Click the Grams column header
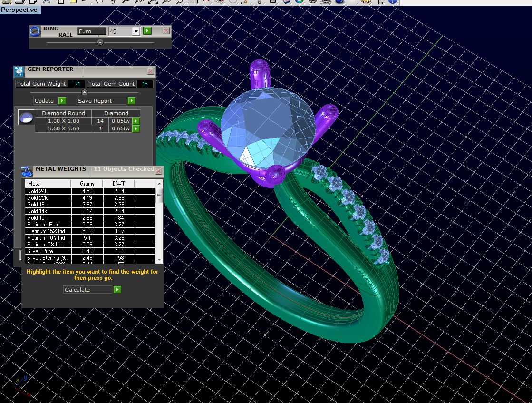The width and height of the screenshot is (532, 403). pyautogui.click(x=87, y=184)
